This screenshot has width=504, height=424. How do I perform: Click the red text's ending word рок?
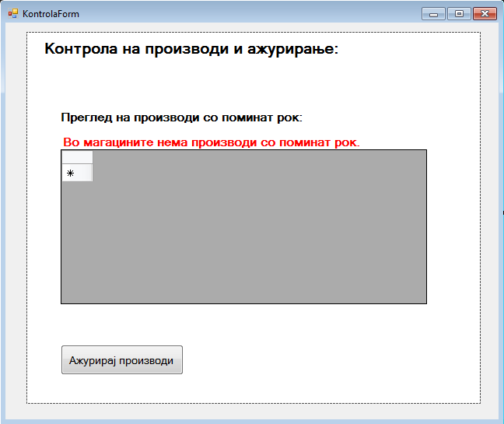[x=346, y=143]
